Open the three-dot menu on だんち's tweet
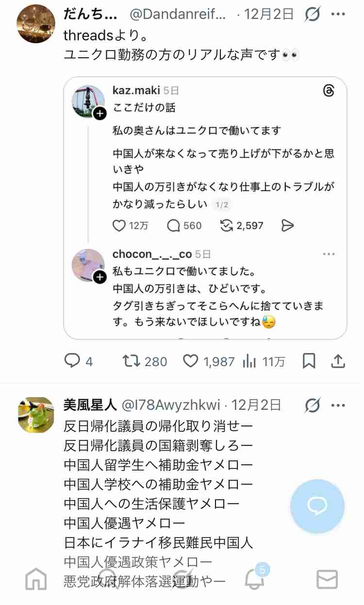Screen dimensions: 364x605 tap(339, 15)
